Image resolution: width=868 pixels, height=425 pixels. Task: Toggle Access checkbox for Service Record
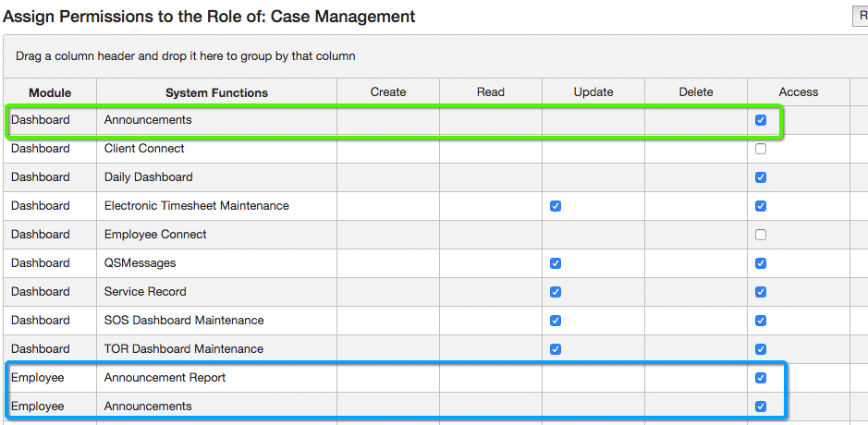(760, 292)
